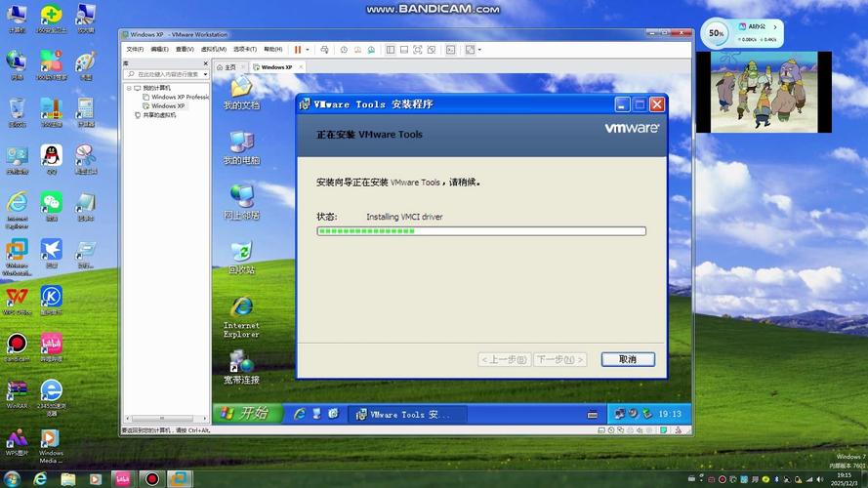Open the 文件(F) menu in VMware
The height and width of the screenshot is (488, 868).
[x=135, y=50]
